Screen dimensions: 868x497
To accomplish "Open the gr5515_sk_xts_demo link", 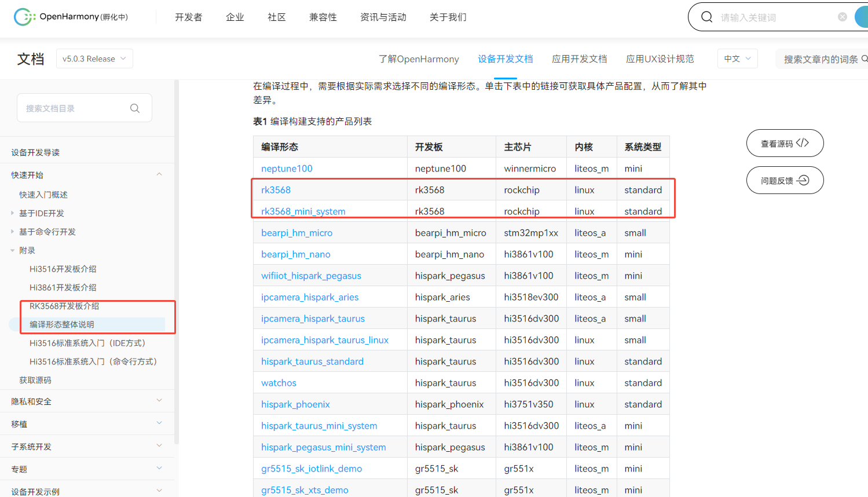I will (x=305, y=490).
